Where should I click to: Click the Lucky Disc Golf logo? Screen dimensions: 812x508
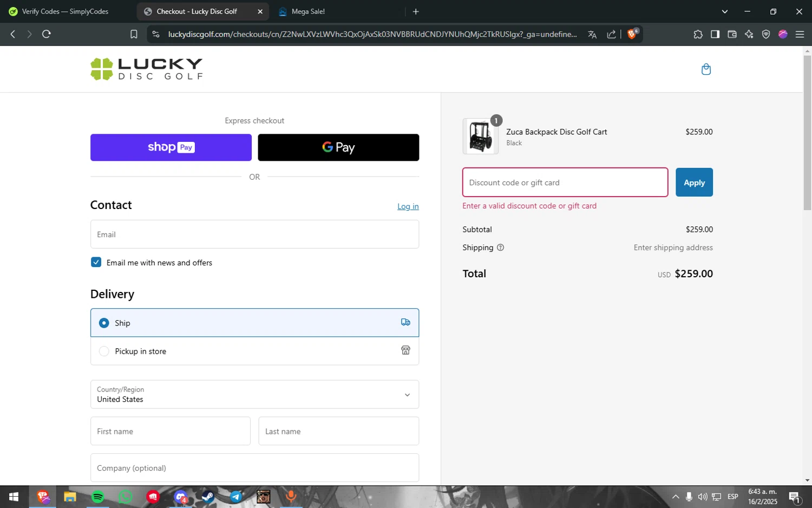point(147,69)
